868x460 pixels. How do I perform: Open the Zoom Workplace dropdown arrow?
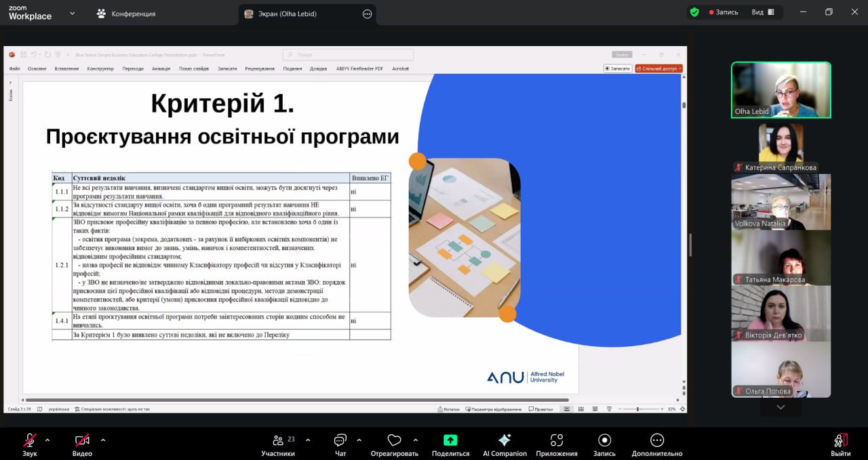coord(73,13)
